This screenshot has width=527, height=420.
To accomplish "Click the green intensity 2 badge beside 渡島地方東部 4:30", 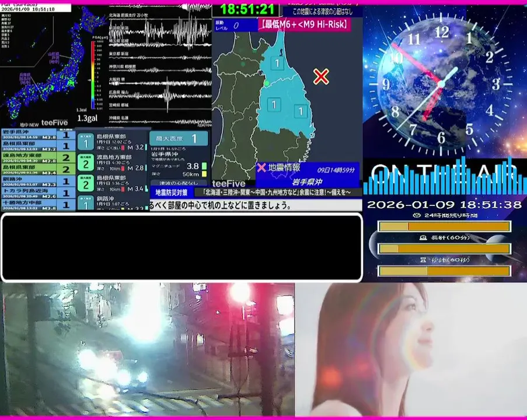I will (x=85, y=163).
